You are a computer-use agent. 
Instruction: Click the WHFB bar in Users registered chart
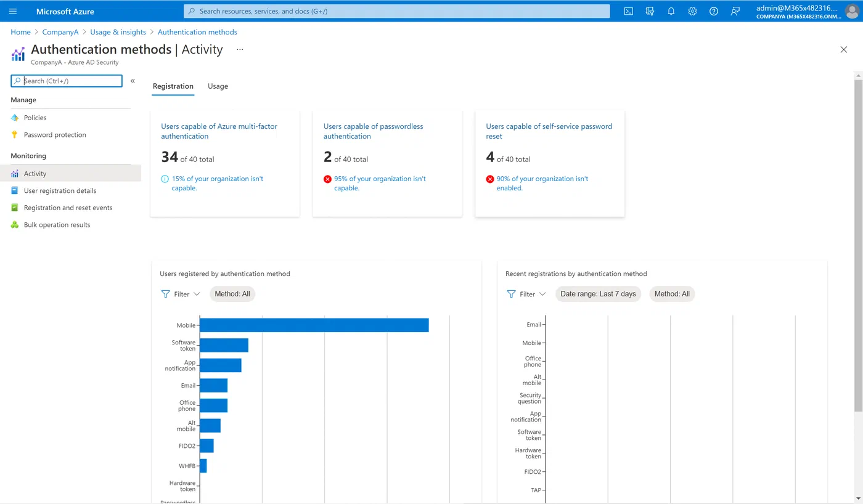(203, 466)
